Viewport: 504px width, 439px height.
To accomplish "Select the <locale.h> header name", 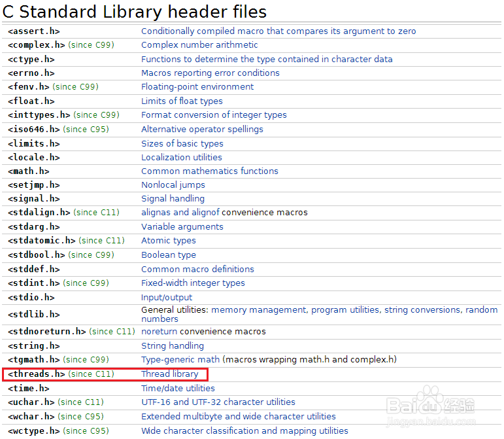I will click(34, 158).
